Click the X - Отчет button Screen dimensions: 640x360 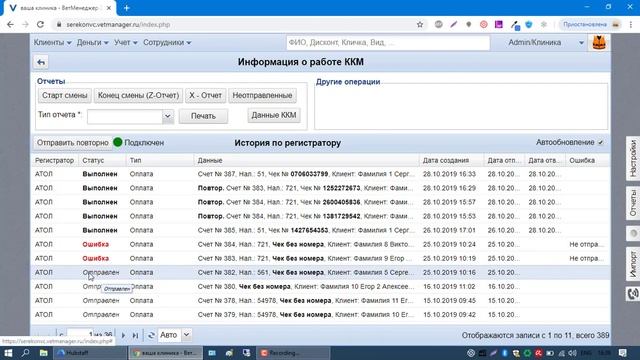pyautogui.click(x=205, y=96)
